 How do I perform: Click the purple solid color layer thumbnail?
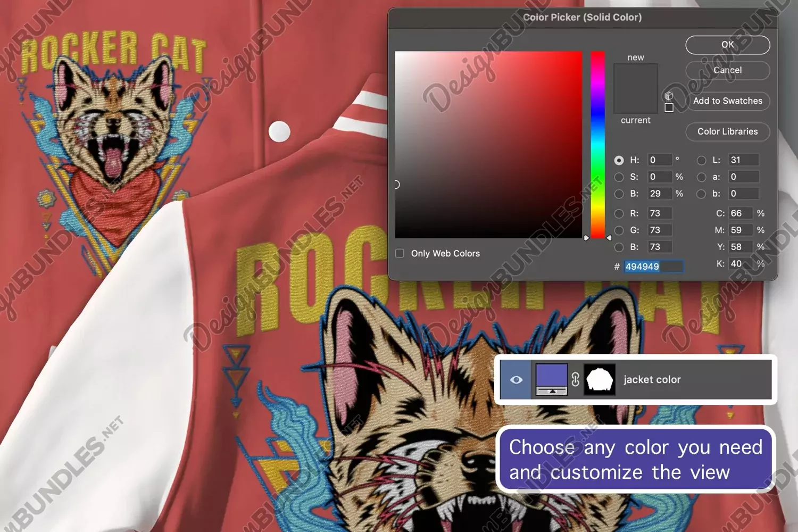point(551,379)
